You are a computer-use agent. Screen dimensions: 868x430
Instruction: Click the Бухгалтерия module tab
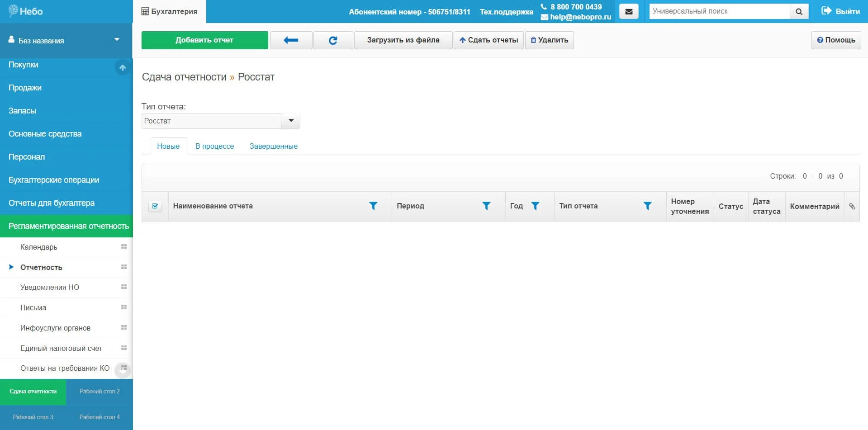[170, 11]
